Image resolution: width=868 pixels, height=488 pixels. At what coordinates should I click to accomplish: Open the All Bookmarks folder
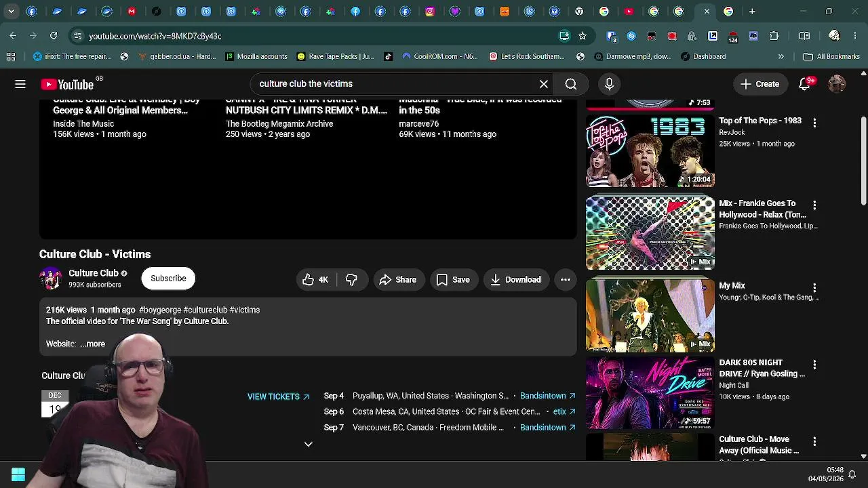point(831,57)
